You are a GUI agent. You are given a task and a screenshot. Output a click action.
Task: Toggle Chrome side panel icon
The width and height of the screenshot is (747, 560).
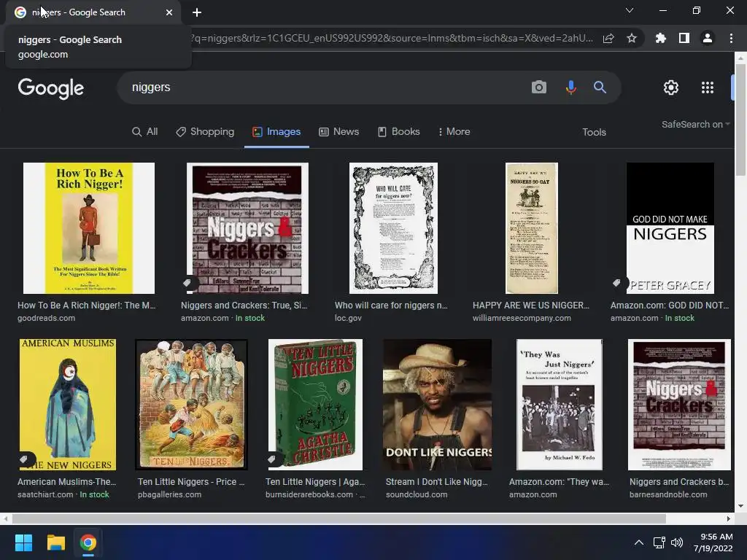684,38
